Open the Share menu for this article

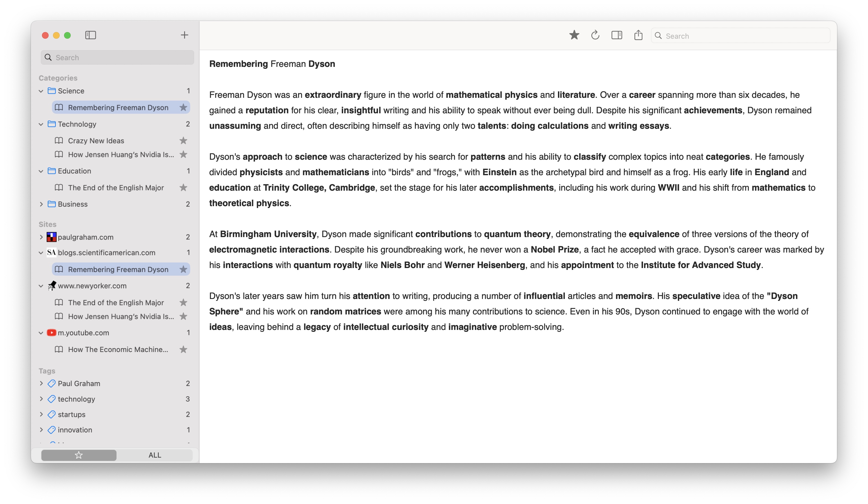coord(638,35)
